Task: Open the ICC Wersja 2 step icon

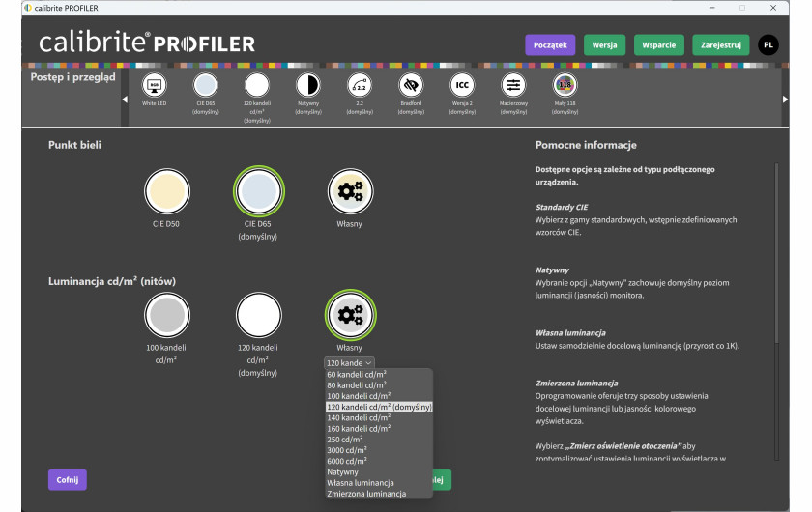Action: click(x=462, y=85)
